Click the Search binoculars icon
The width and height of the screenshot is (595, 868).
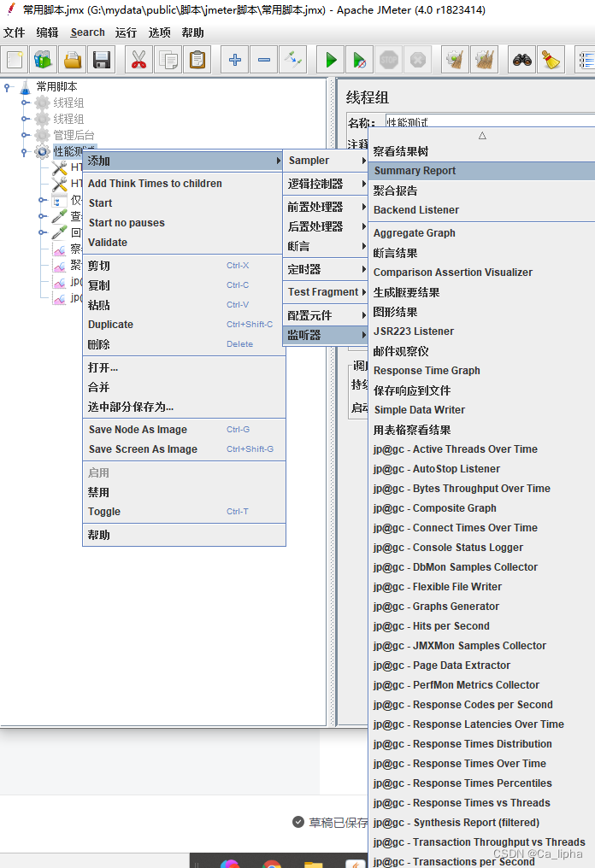point(521,59)
